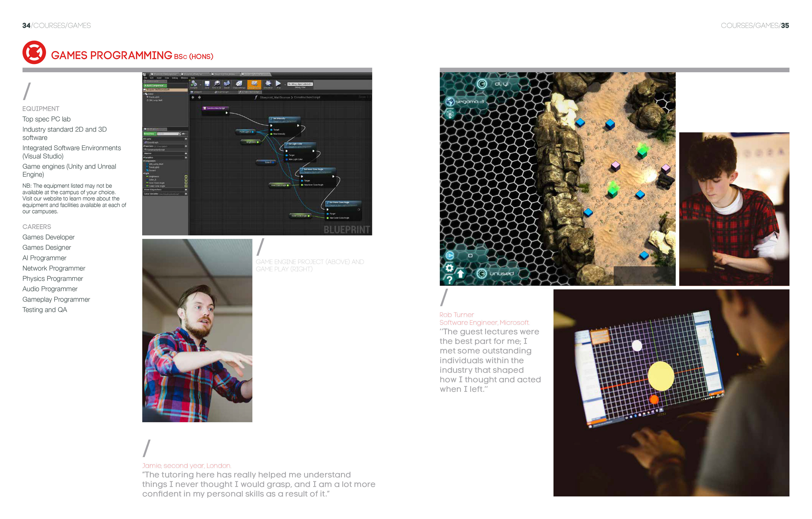Toggle editable eye for Outer Cone Angle variable
The image size is (812, 519).
[186, 186]
